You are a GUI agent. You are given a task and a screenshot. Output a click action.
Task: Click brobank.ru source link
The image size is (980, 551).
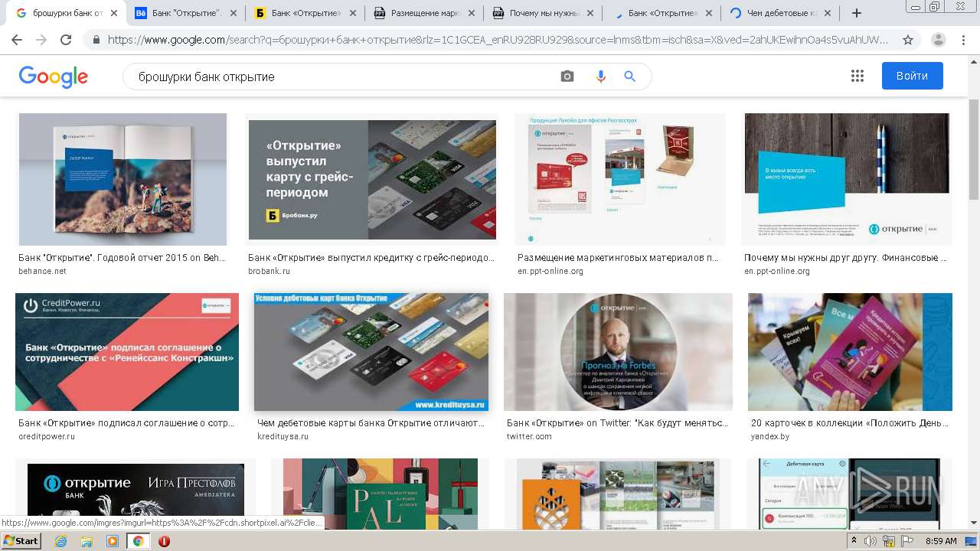(x=269, y=271)
